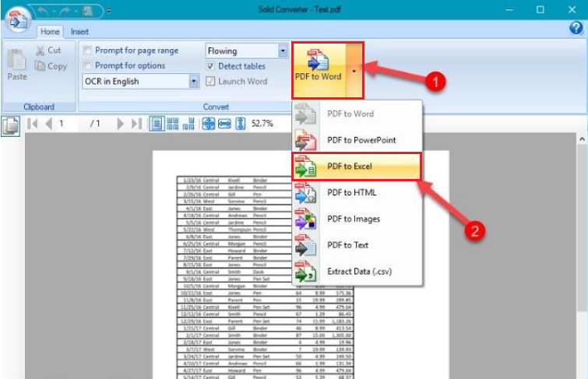Go to the previous page
This screenshot has width=588, height=379.
point(49,123)
